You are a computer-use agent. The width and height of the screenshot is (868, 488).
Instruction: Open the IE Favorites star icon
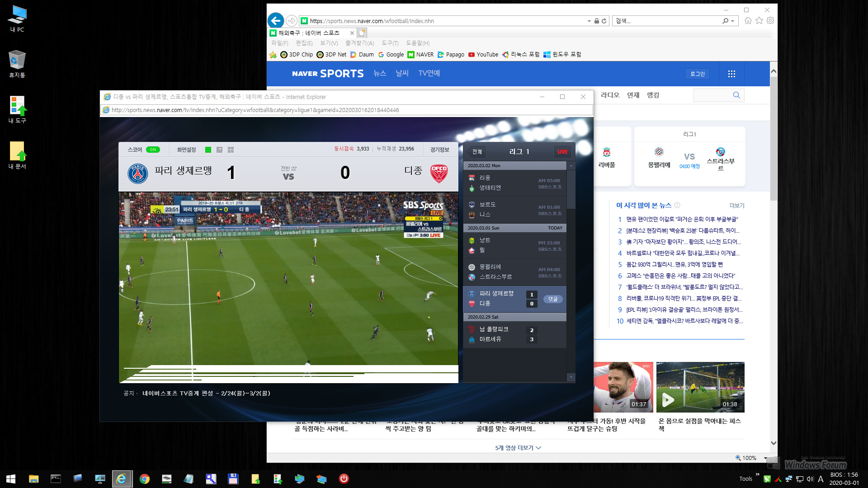[759, 21]
